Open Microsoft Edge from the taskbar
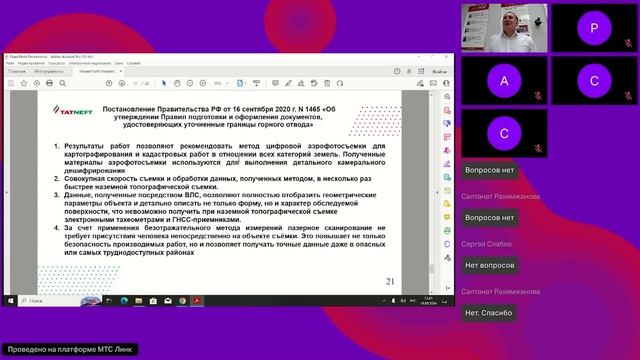640x360 pixels. [x=124, y=301]
